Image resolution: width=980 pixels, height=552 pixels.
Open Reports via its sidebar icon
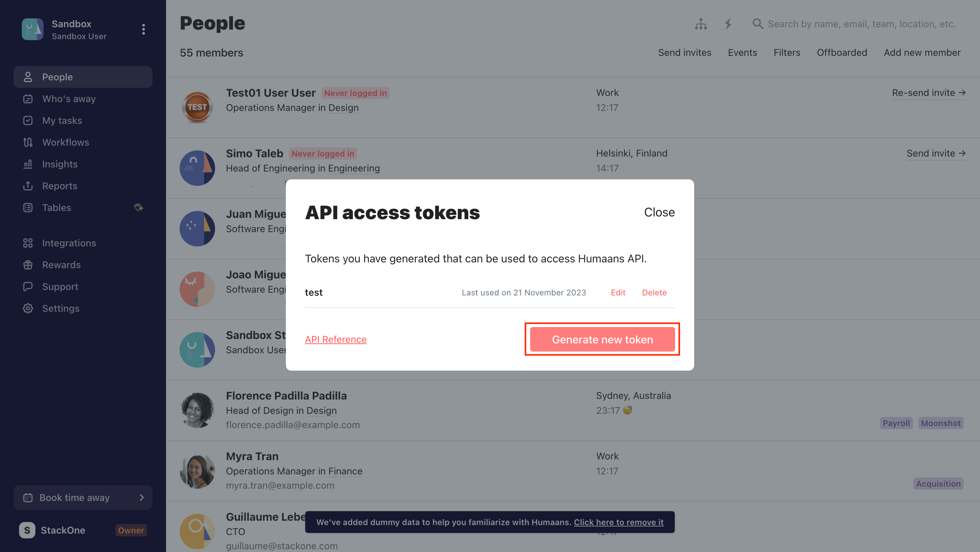point(28,186)
